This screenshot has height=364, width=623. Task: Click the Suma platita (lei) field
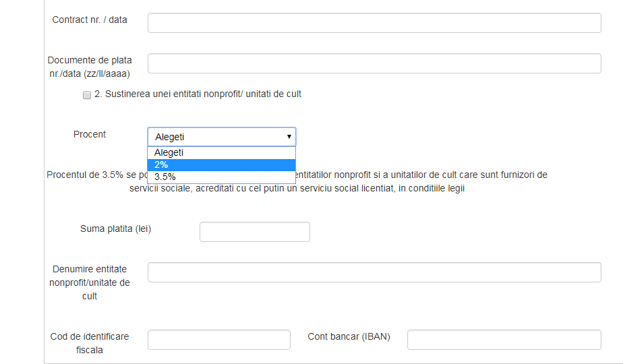255,232
